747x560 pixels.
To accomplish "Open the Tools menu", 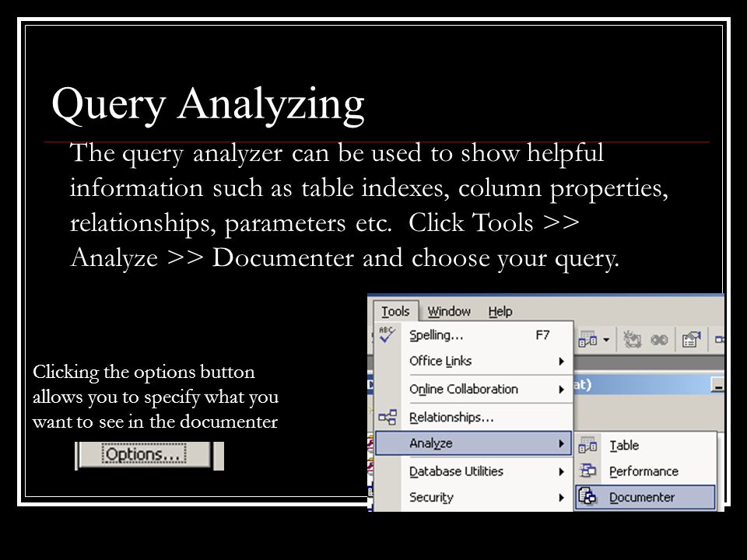I will [x=395, y=311].
